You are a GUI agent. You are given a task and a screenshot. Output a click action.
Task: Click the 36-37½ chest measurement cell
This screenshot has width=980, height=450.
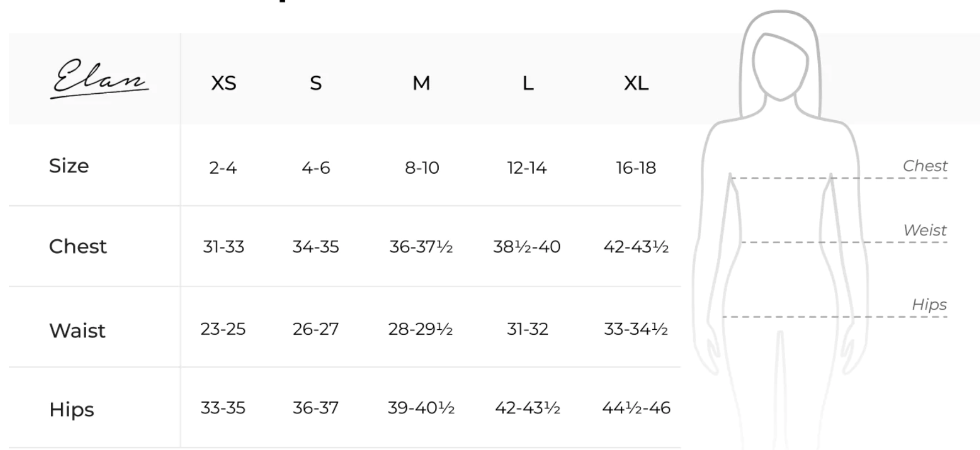[421, 247]
